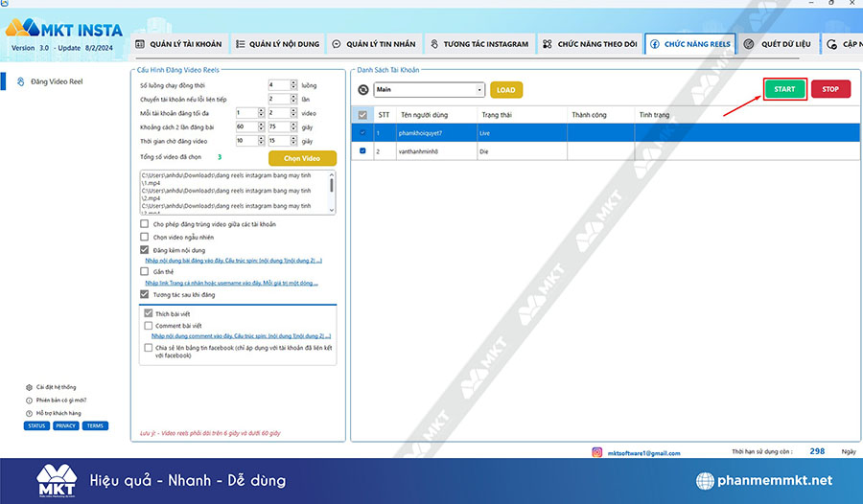Image resolution: width=863 pixels, height=504 pixels.
Task: Adjust video wait time spinner showing 15
Action: tap(293, 141)
